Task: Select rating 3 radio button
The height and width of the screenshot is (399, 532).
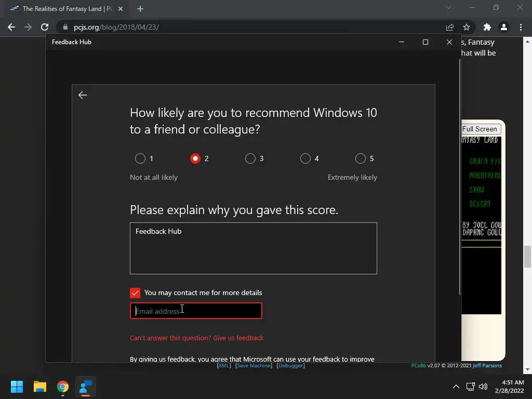Action: tap(250, 158)
